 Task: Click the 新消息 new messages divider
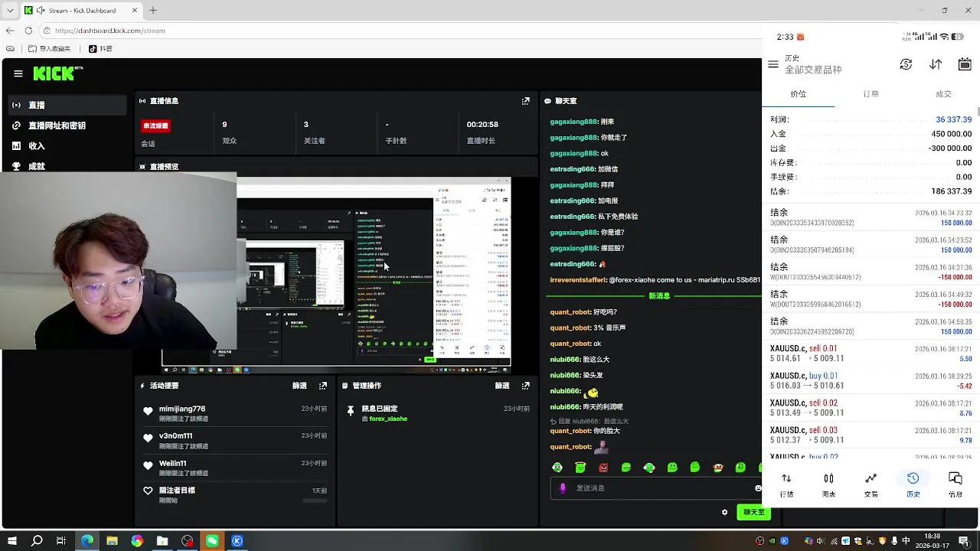click(x=659, y=295)
